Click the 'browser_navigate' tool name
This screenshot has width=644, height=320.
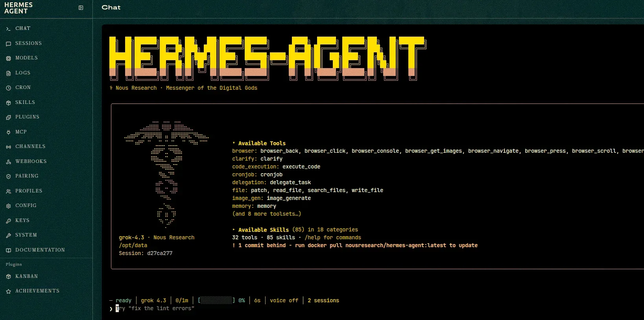coord(493,151)
